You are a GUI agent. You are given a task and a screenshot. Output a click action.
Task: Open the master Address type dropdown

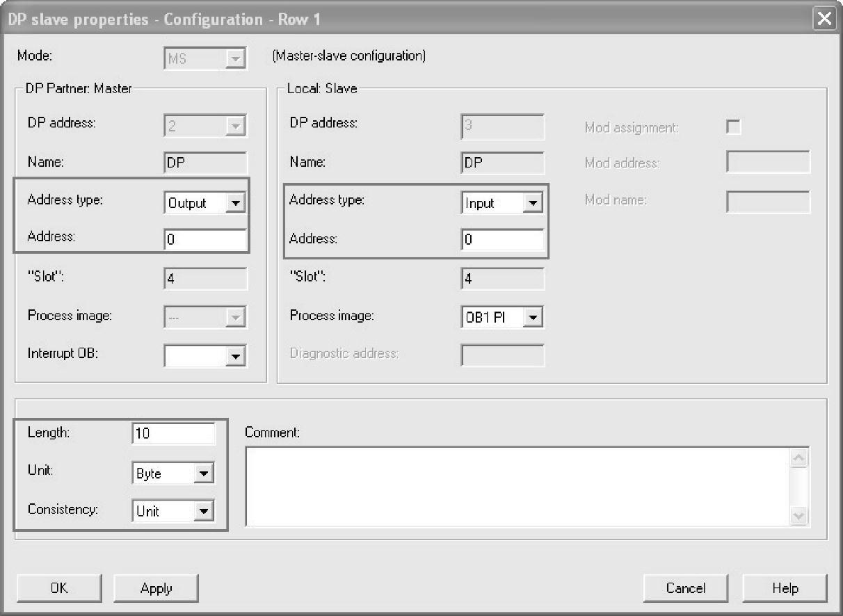point(236,204)
